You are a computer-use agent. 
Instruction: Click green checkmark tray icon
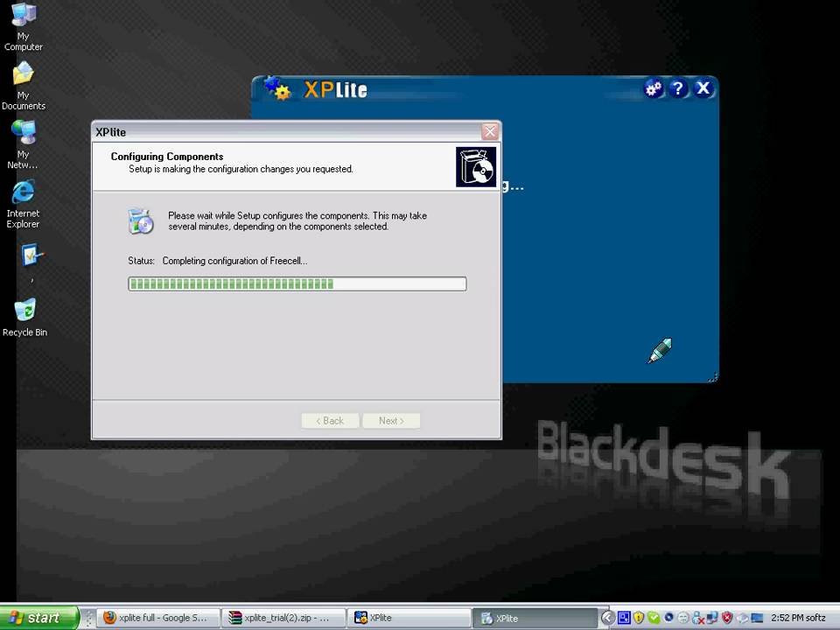(654, 618)
